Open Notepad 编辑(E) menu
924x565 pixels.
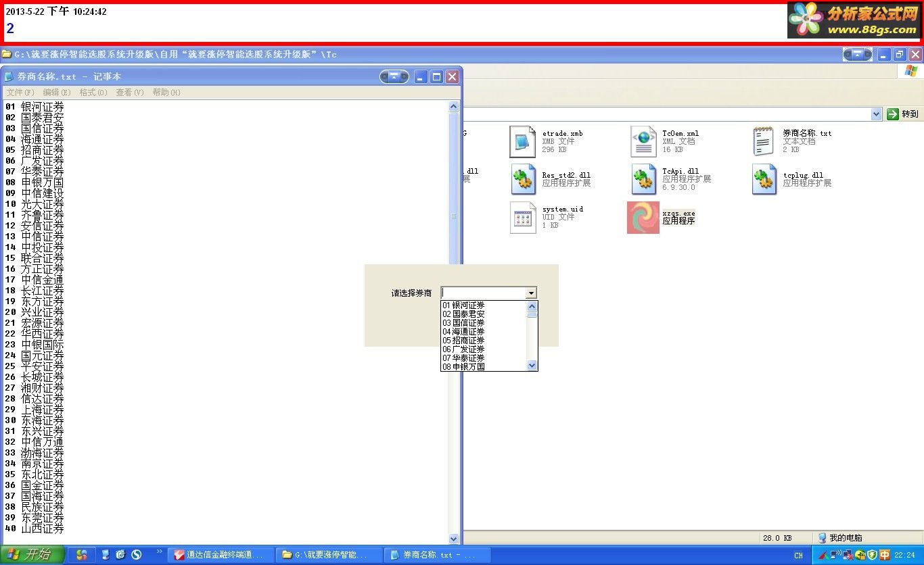click(57, 93)
